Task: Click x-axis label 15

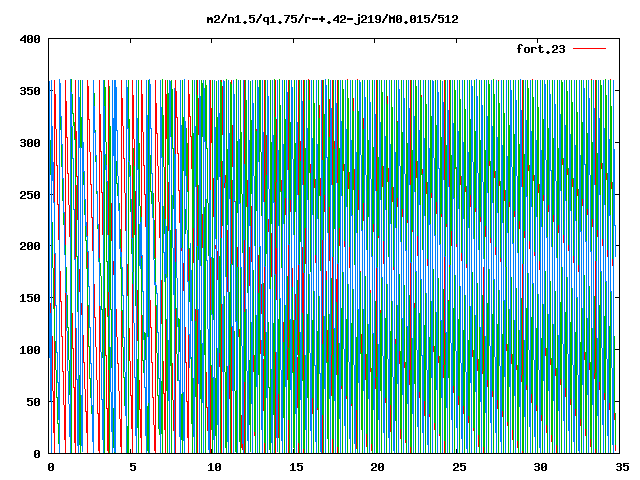Action: tap(296, 467)
